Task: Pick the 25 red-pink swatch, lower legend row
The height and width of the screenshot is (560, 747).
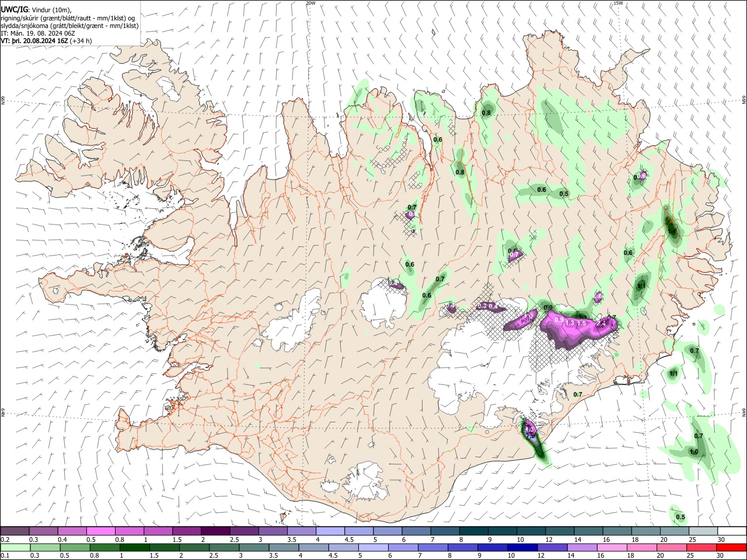Action: [x=702, y=547]
